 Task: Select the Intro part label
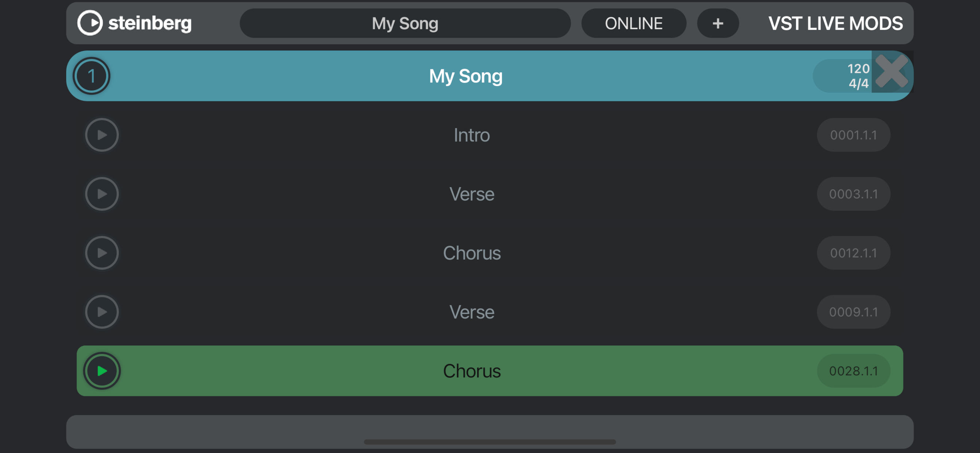471,135
